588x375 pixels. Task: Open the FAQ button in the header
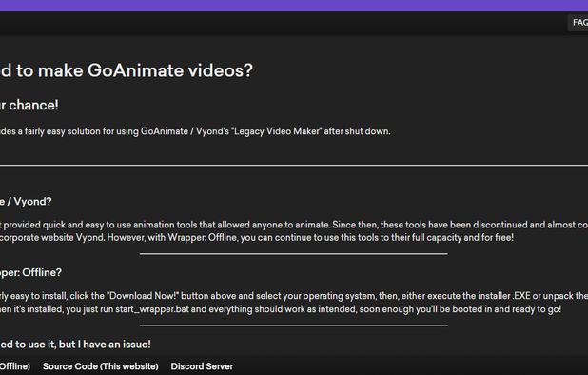578,23
